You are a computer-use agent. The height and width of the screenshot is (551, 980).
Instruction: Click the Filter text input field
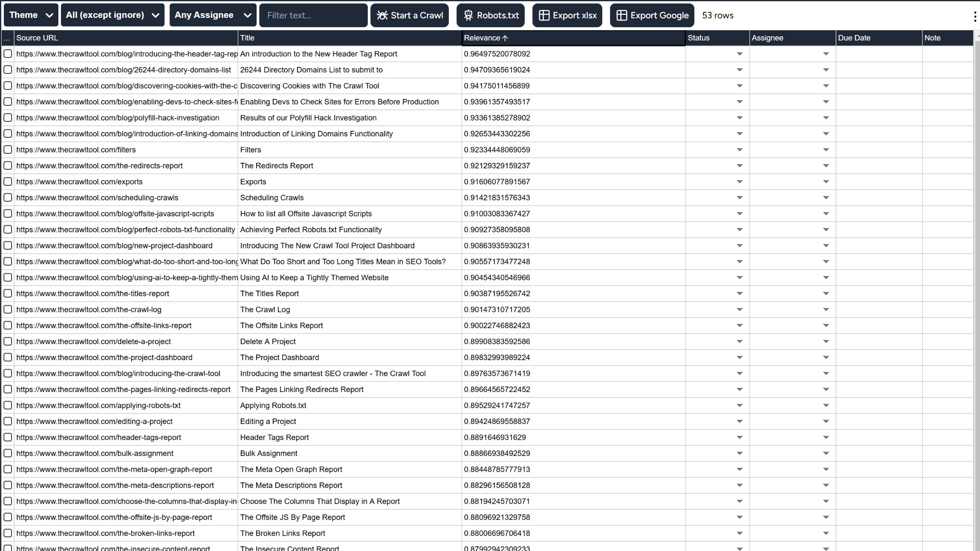tap(312, 15)
